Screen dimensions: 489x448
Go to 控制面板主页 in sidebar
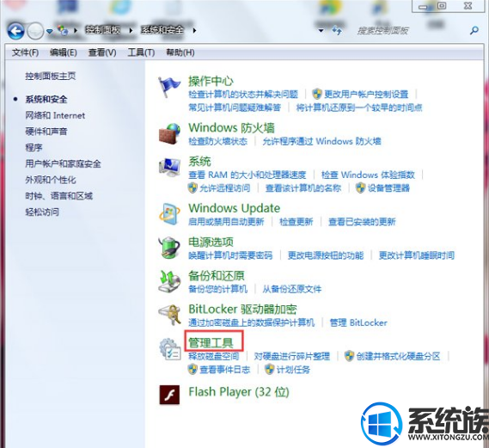tap(51, 76)
